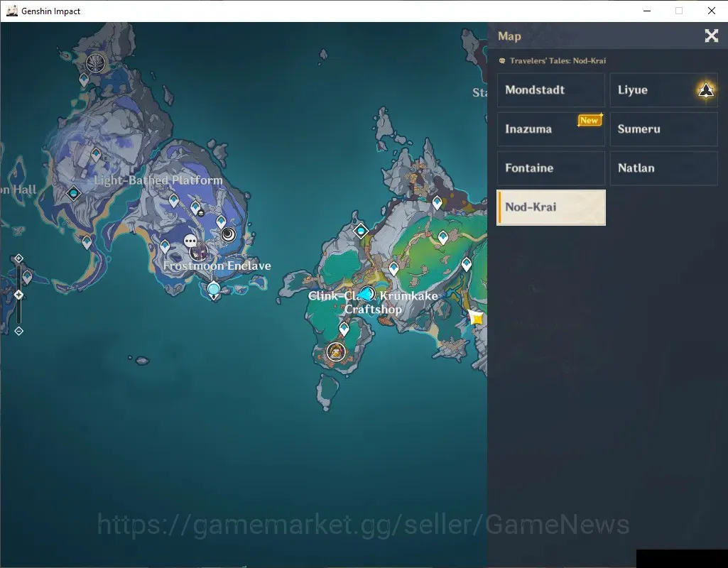Select the glowing round pin below Frostmoon Enclave
This screenshot has width=728, height=568.
[214, 290]
